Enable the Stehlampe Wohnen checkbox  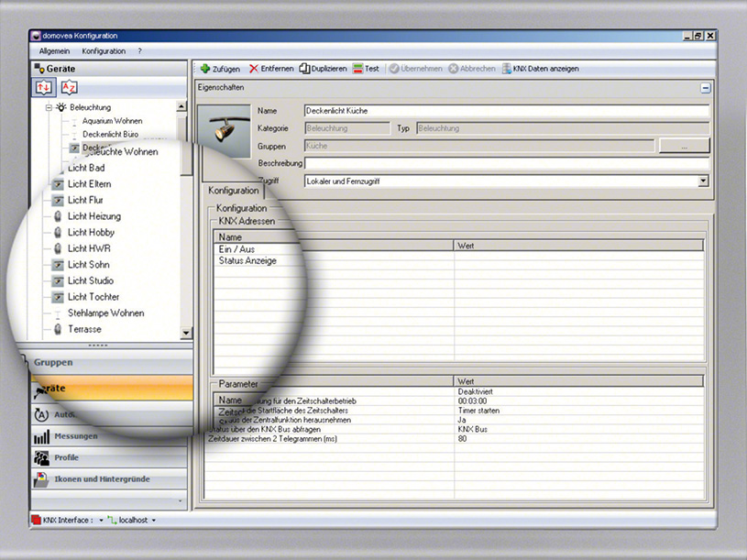(x=60, y=313)
